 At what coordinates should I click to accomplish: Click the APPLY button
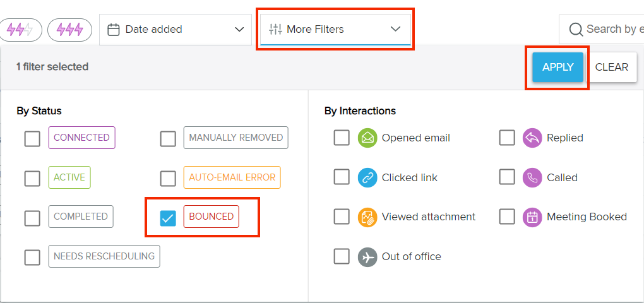click(558, 68)
